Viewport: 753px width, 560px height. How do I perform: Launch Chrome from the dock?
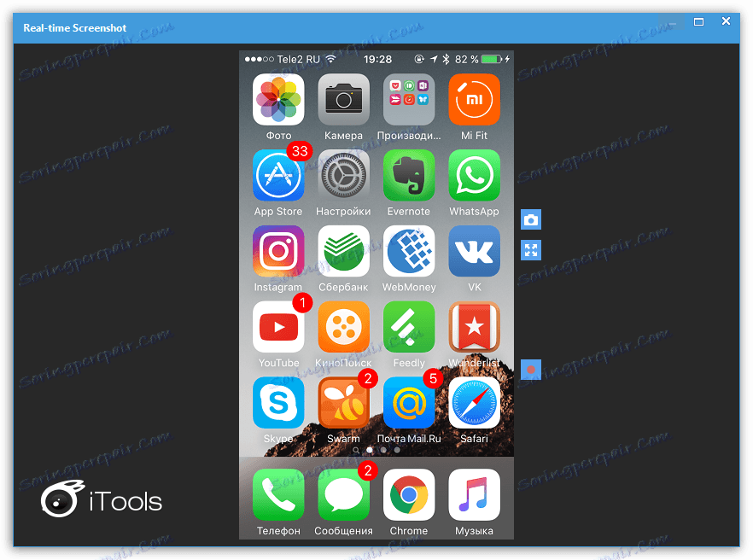point(409,495)
